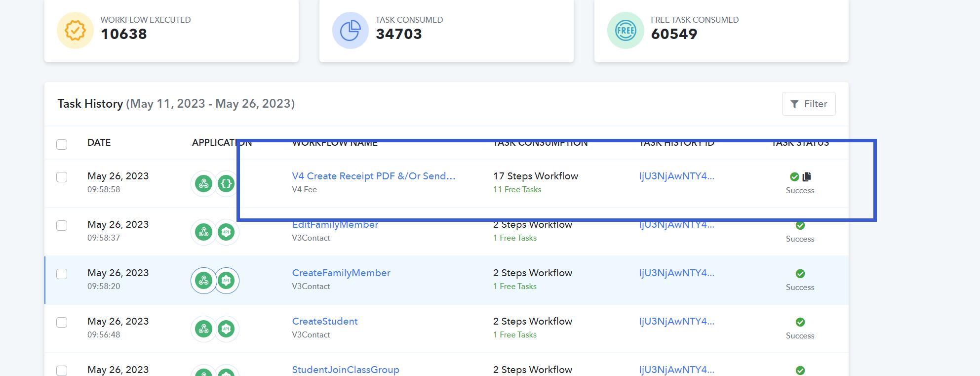Click the API app icon in EditFamilyMember row
Image resolution: width=980 pixels, height=376 pixels.
226,232
